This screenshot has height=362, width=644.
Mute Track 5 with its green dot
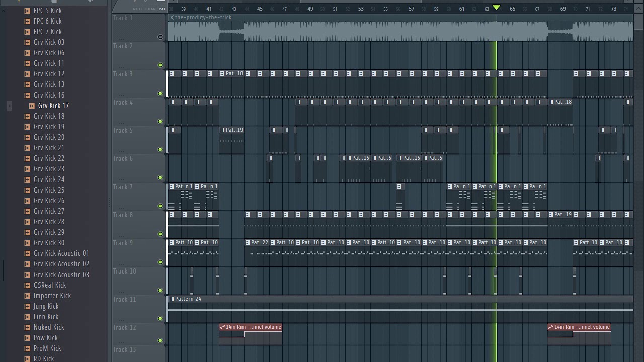(160, 149)
